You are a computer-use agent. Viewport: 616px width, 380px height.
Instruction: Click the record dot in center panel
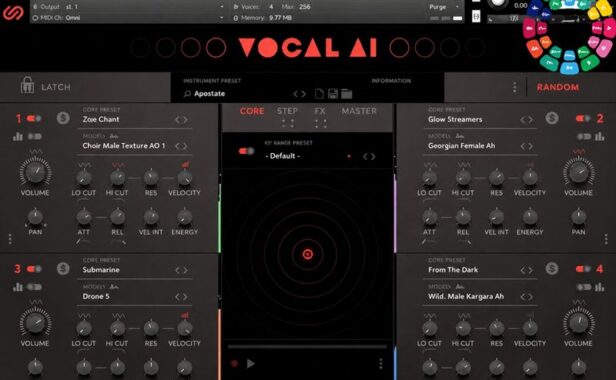pos(235,363)
